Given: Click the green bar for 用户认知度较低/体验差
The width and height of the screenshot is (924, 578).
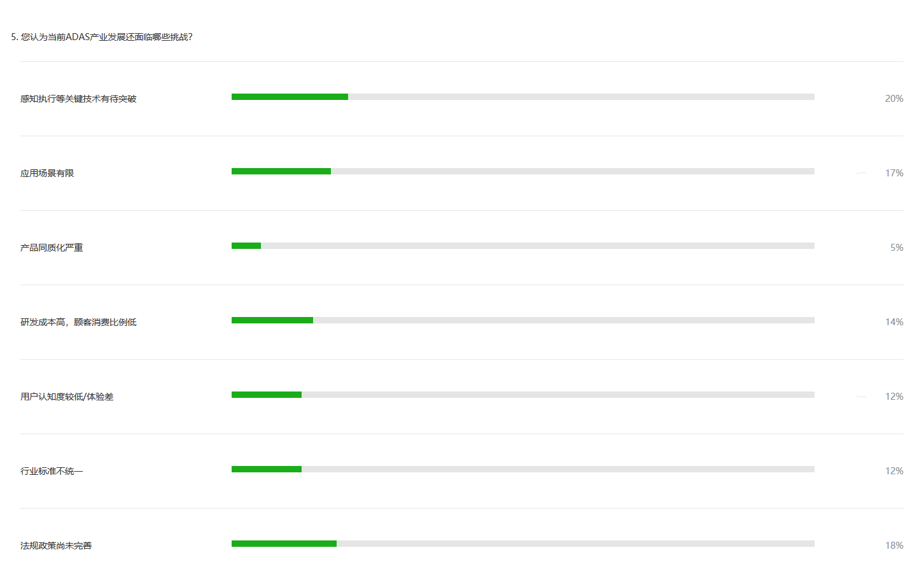Looking at the screenshot, I should pos(267,395).
